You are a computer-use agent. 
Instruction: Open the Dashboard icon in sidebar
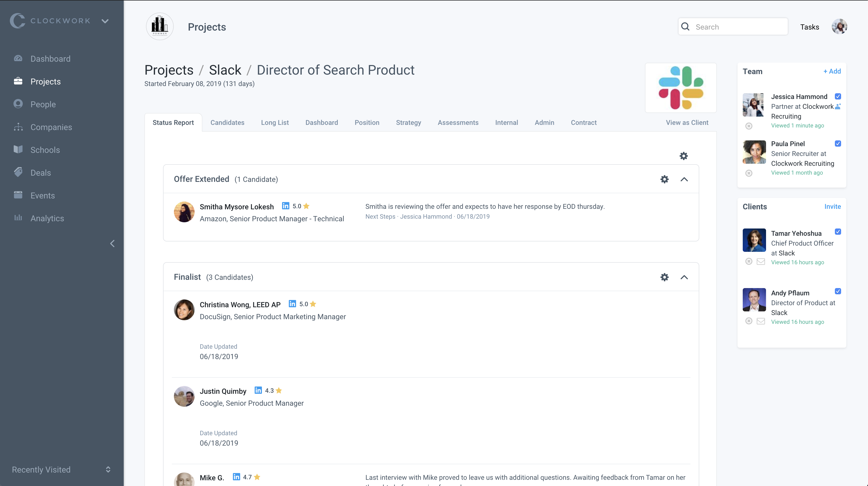[x=18, y=58]
